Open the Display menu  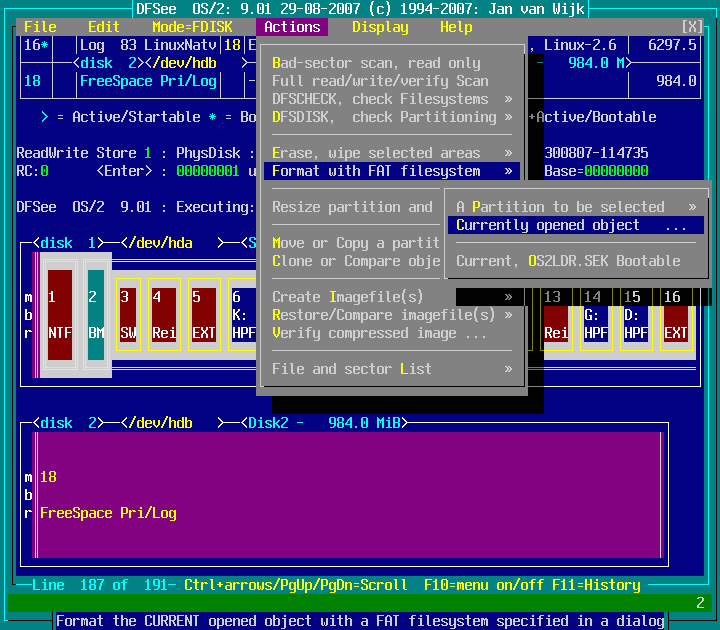tap(380, 27)
